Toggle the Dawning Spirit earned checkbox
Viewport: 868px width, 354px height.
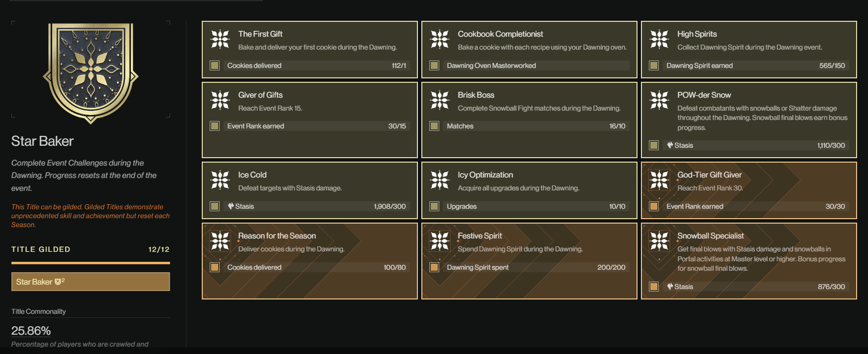tap(654, 65)
